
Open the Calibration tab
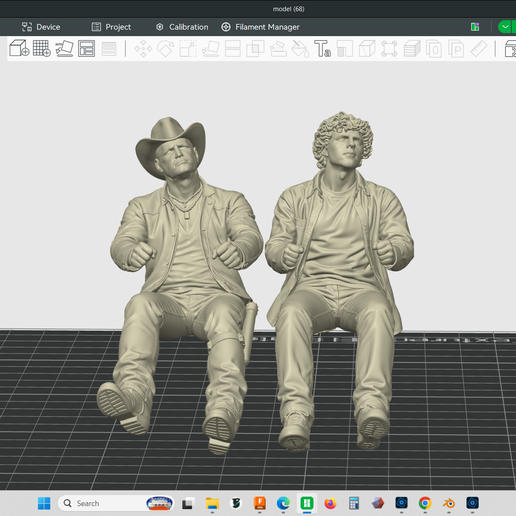coord(182,27)
